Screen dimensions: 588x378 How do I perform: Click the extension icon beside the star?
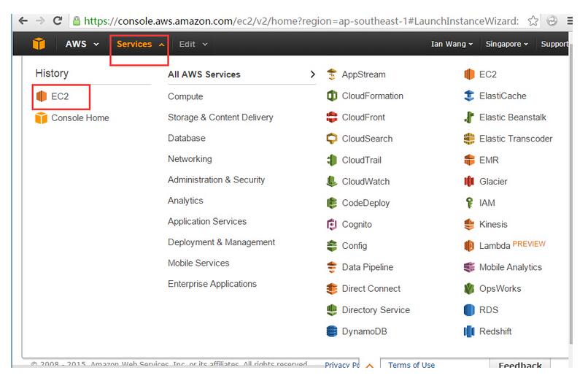tap(552, 20)
